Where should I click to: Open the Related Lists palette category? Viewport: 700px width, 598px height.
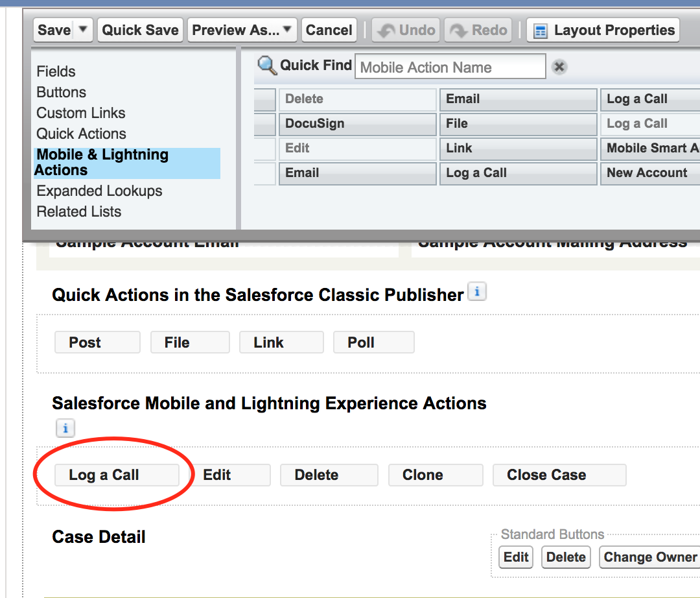click(x=78, y=211)
